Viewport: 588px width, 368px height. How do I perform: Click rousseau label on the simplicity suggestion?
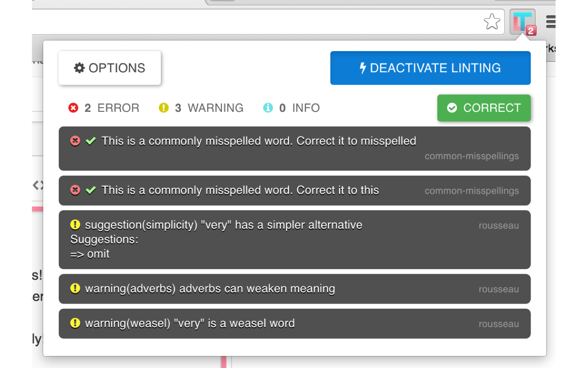click(499, 225)
